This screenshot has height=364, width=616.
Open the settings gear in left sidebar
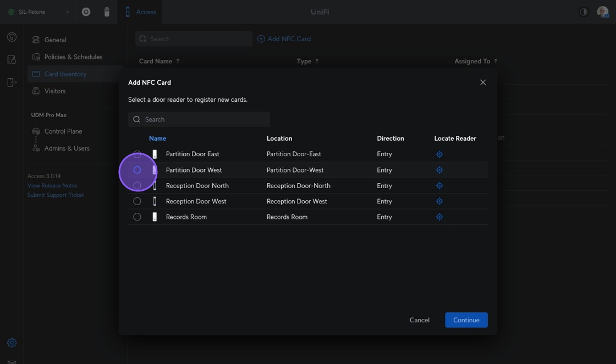pyautogui.click(x=12, y=343)
